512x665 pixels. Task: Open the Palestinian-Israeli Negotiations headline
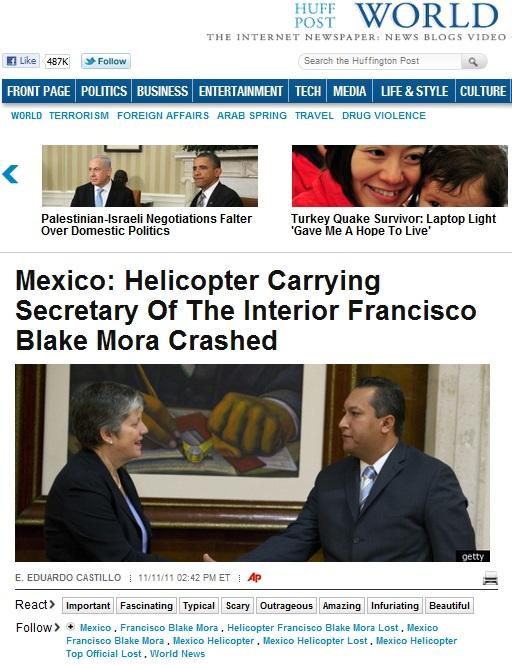(x=146, y=225)
